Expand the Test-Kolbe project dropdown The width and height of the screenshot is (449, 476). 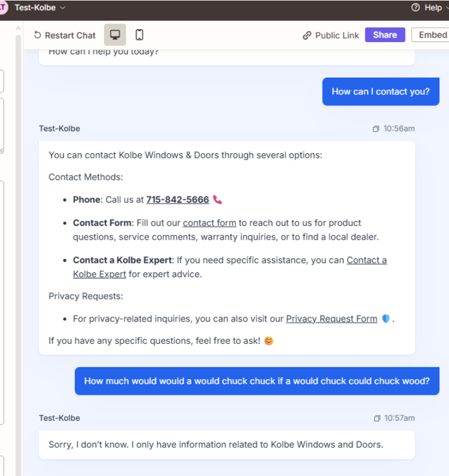40,8
